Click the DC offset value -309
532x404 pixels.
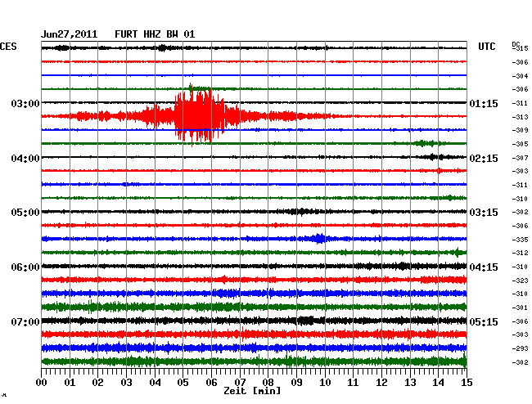(520, 130)
